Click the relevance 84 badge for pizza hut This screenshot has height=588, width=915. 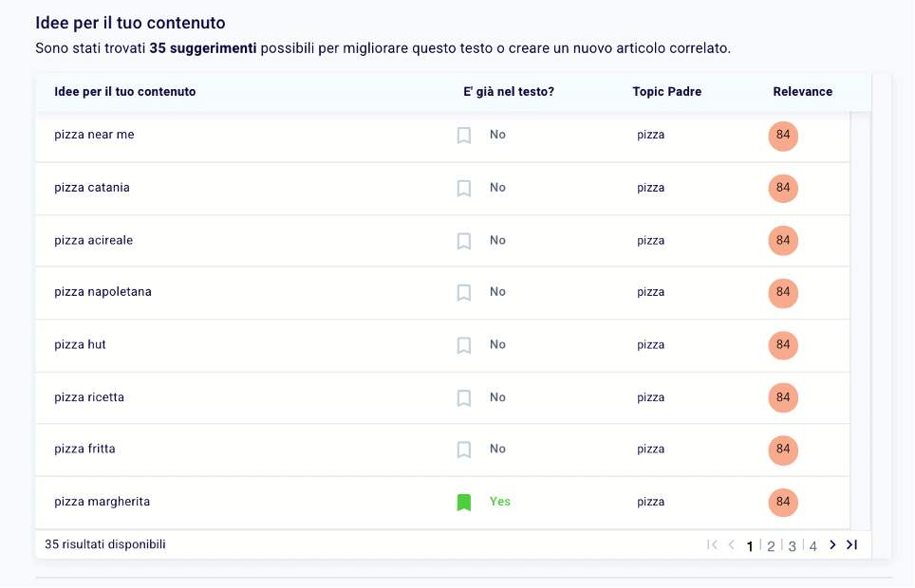(783, 345)
